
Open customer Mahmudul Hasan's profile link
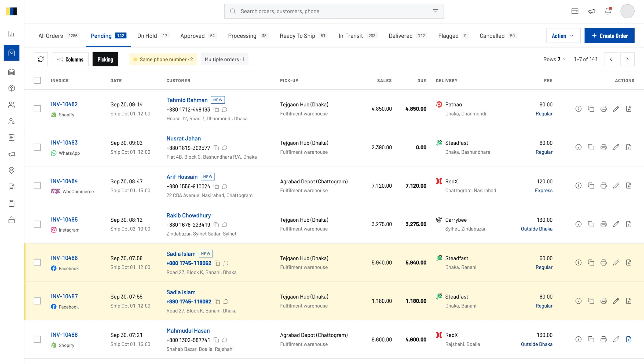click(188, 330)
